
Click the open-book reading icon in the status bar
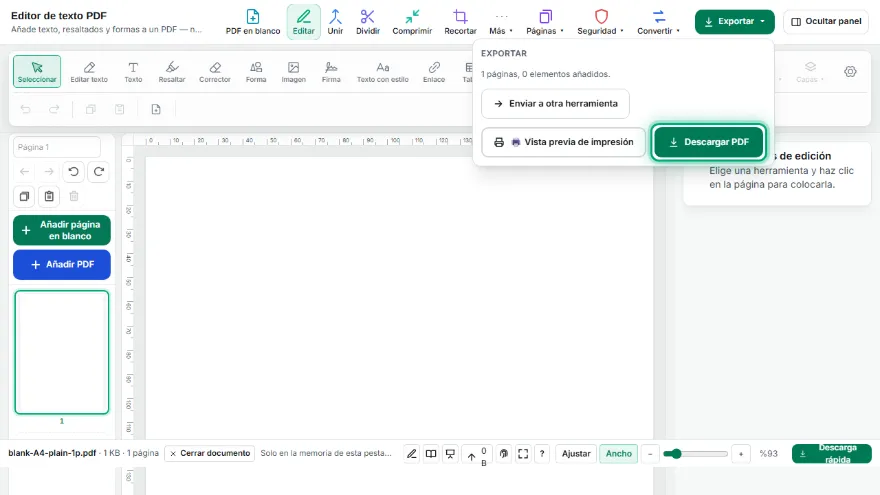pos(430,453)
